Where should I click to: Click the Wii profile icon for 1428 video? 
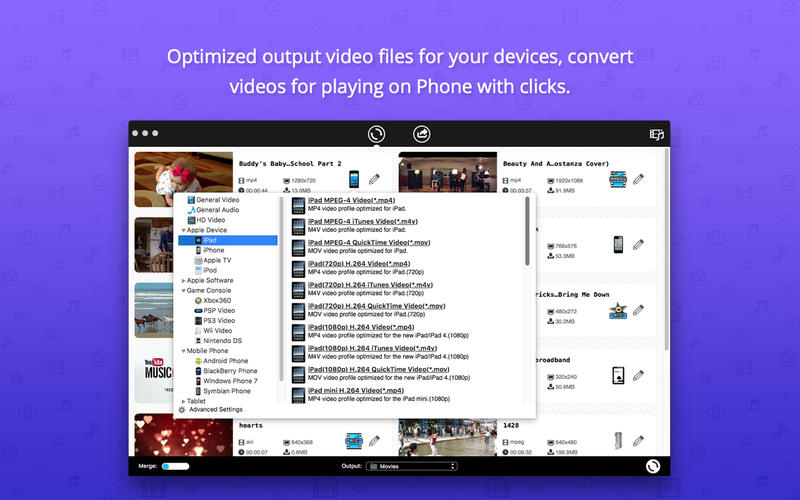click(618, 441)
